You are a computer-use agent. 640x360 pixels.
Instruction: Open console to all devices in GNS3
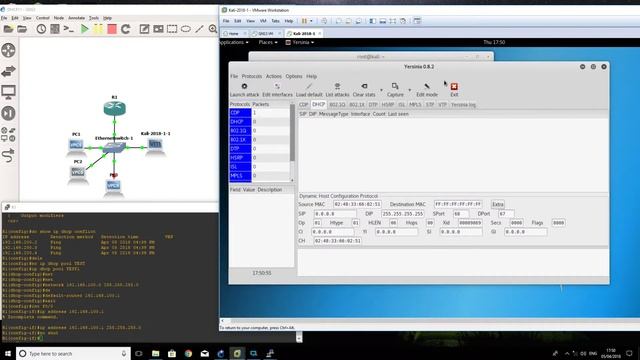click(x=69, y=29)
